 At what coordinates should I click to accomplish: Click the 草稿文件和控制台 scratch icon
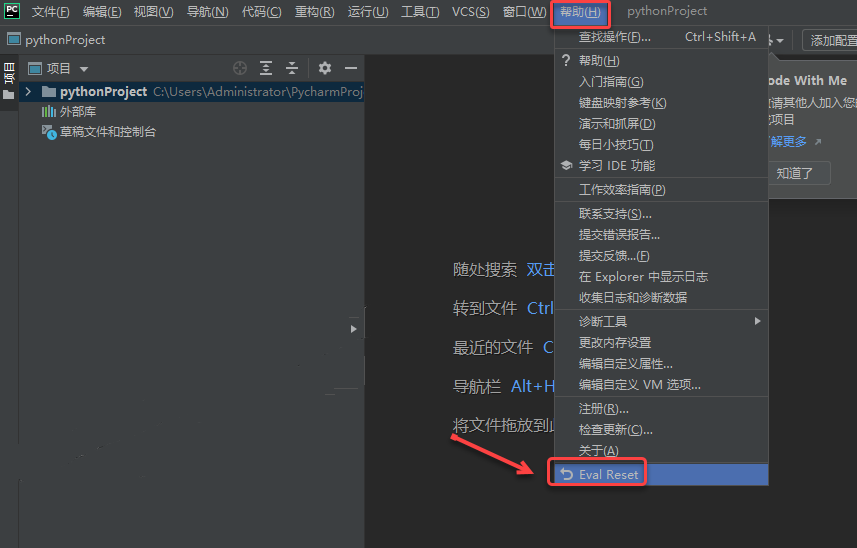tap(49, 132)
